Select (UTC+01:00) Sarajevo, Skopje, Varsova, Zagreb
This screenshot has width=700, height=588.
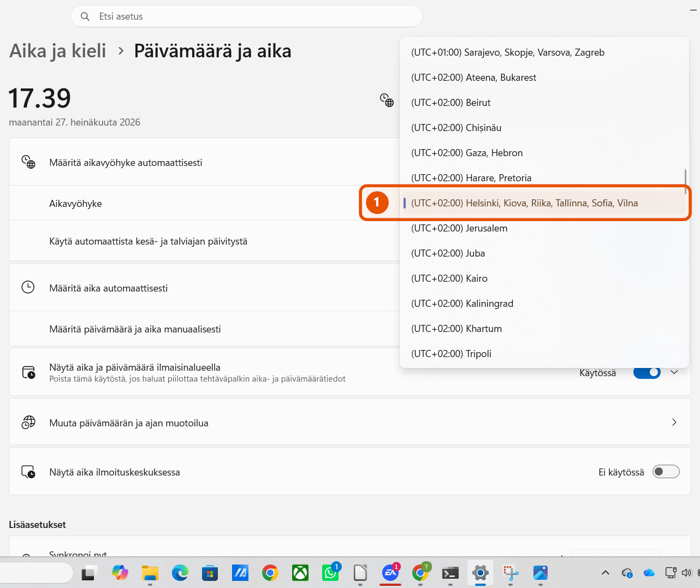pyautogui.click(x=544, y=52)
